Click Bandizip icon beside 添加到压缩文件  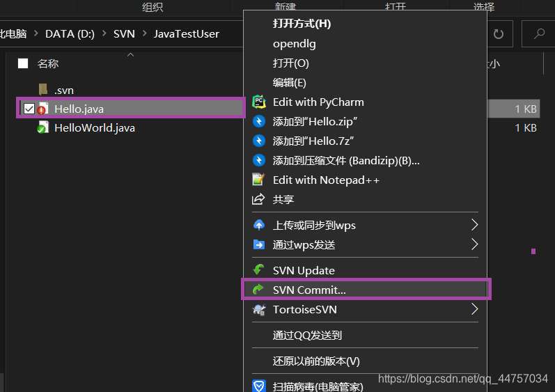click(x=259, y=160)
